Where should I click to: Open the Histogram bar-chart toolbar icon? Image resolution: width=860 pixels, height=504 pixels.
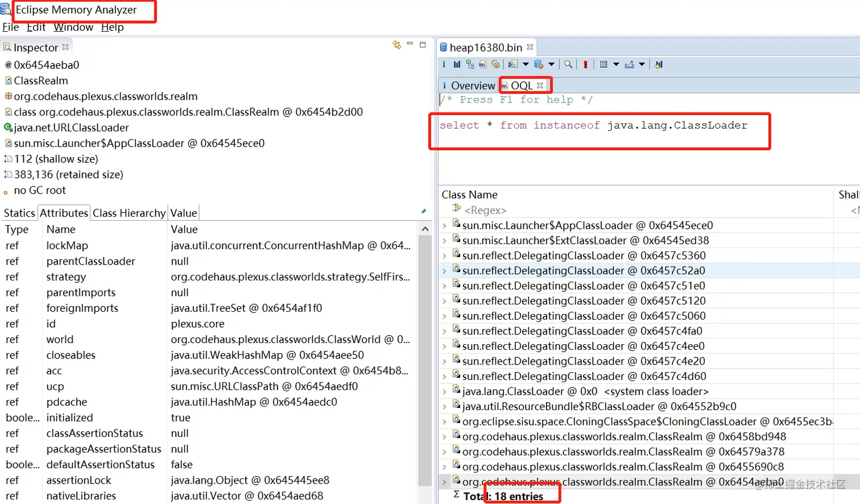pos(457,64)
